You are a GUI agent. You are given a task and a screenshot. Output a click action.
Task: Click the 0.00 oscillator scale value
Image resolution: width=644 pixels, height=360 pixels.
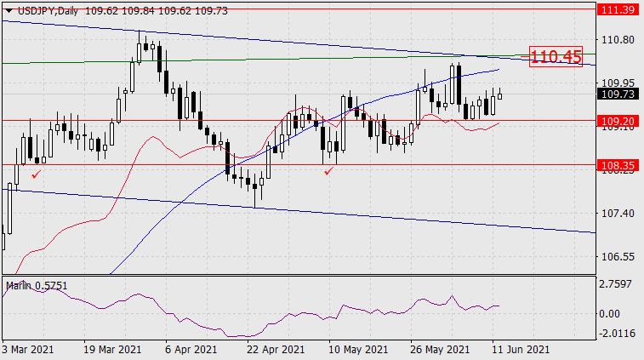(609, 314)
